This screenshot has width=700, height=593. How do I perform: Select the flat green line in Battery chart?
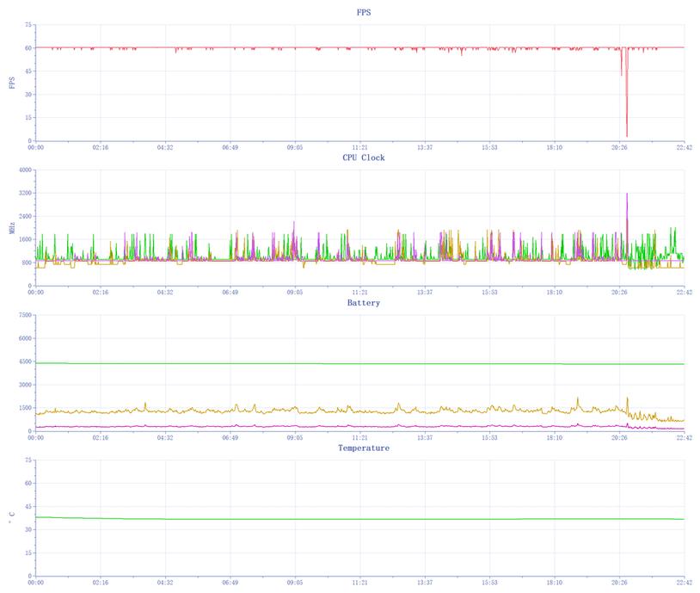point(344,363)
